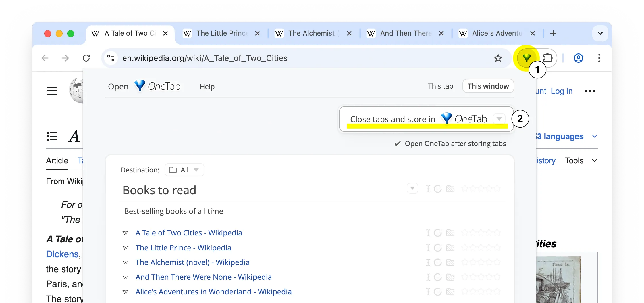Switch to The Alchemist browser tab
644x303 pixels.
tap(311, 33)
